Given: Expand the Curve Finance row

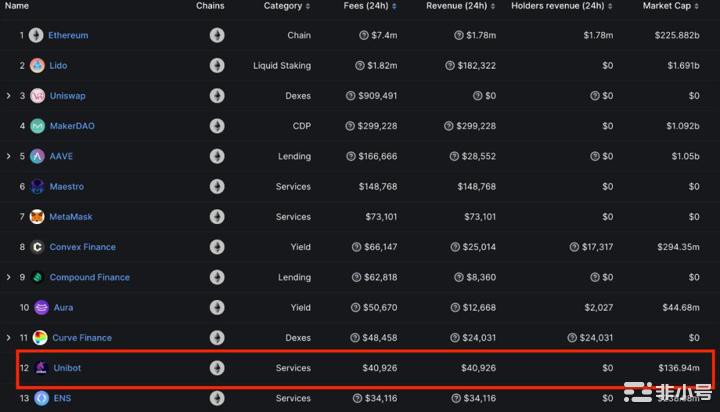Looking at the screenshot, I should click(x=9, y=338).
